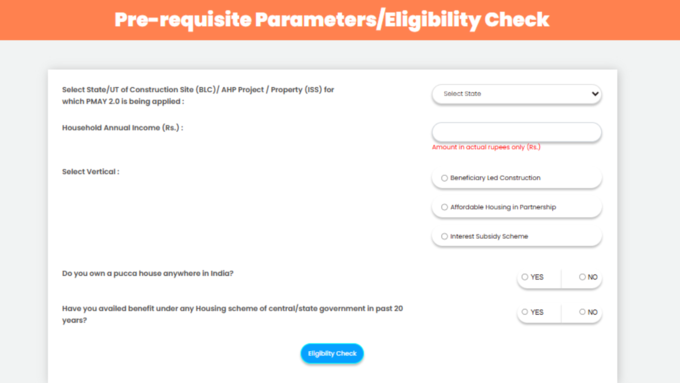Submit the form with Eligibility Check button
Image resolution: width=680 pixels, height=383 pixels.
(332, 354)
